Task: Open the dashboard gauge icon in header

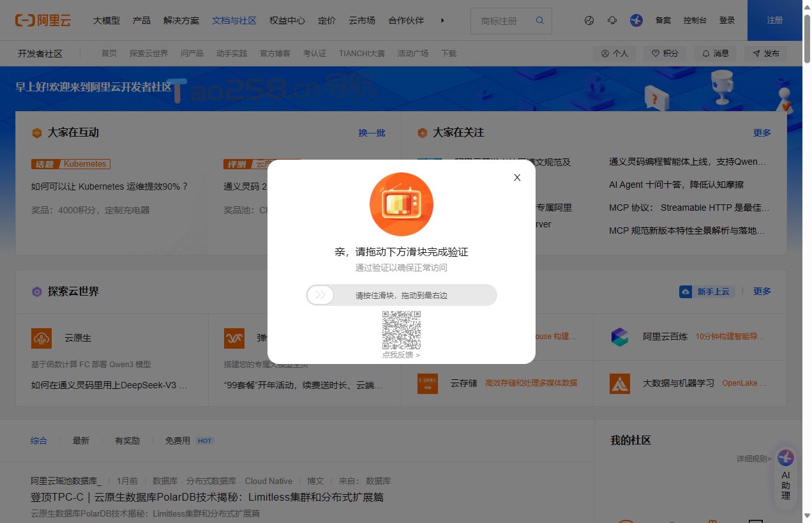Action: coord(589,20)
